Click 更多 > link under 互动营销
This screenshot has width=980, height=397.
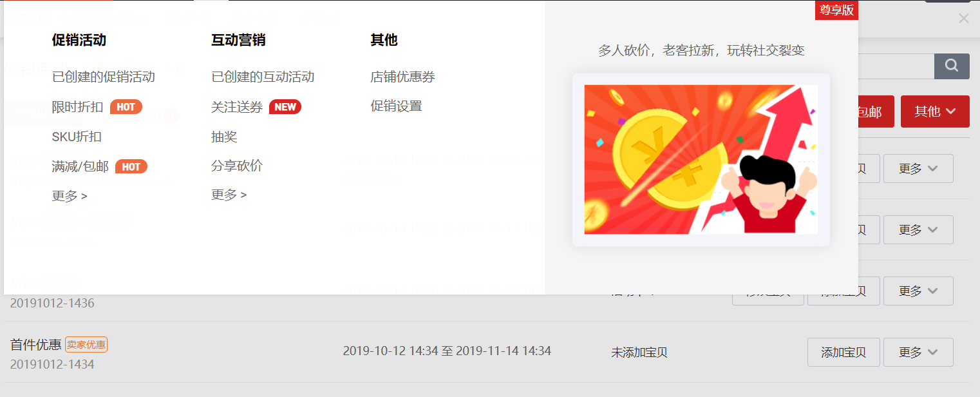pos(229,195)
